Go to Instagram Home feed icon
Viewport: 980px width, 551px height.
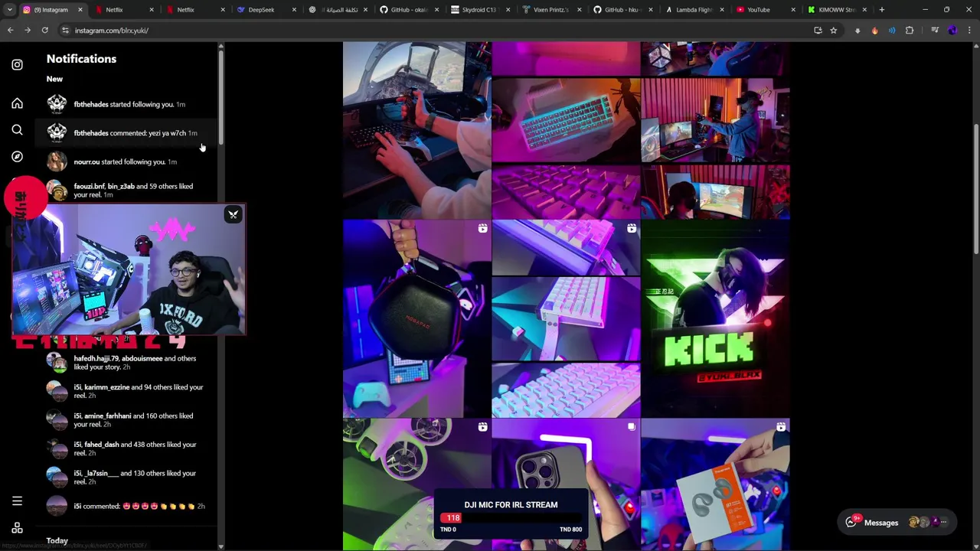click(x=17, y=103)
